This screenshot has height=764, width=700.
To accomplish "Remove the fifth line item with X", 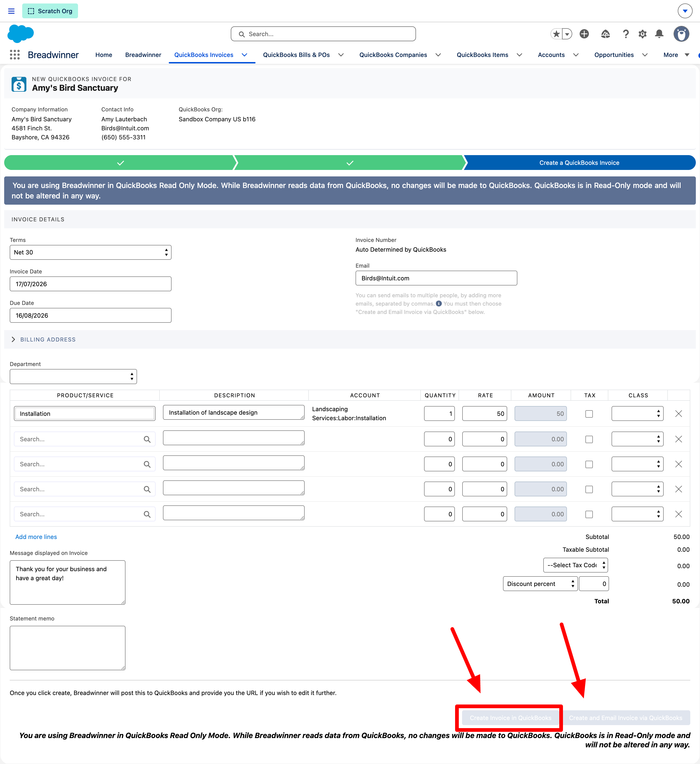I will 678,514.
